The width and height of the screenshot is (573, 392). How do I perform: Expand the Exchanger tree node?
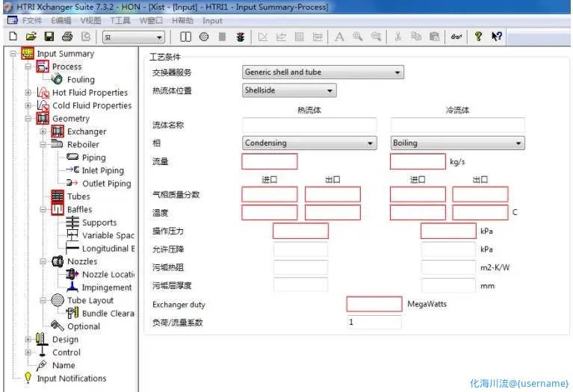click(43, 131)
